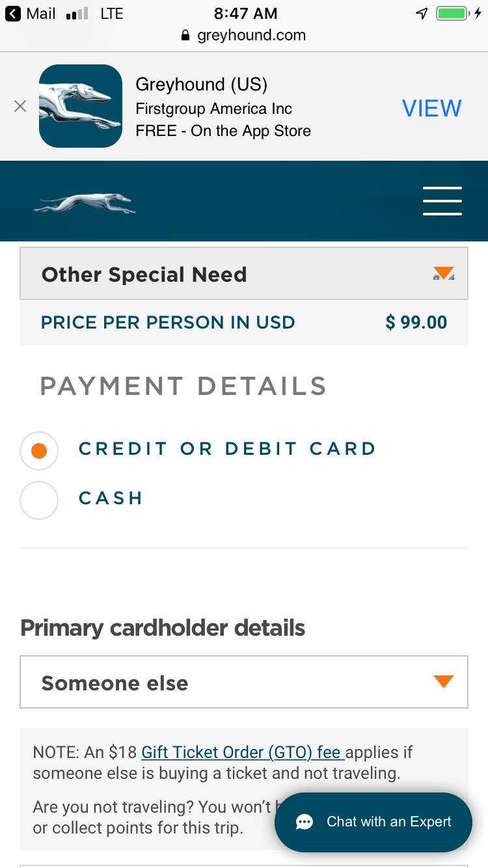Open the Gift Ticket Order (GTO) fee link
The image size is (488, 868).
[241, 753]
